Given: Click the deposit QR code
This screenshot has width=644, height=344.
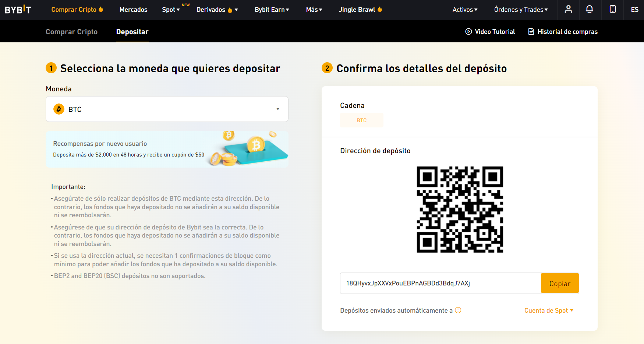Looking at the screenshot, I should tap(460, 210).
